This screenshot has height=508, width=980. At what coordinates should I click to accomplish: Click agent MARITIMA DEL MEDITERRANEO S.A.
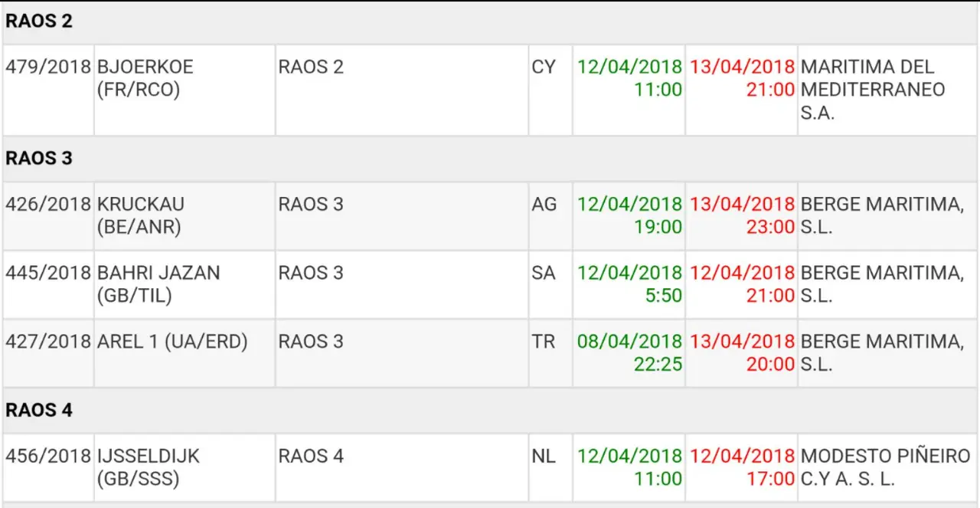873,90
